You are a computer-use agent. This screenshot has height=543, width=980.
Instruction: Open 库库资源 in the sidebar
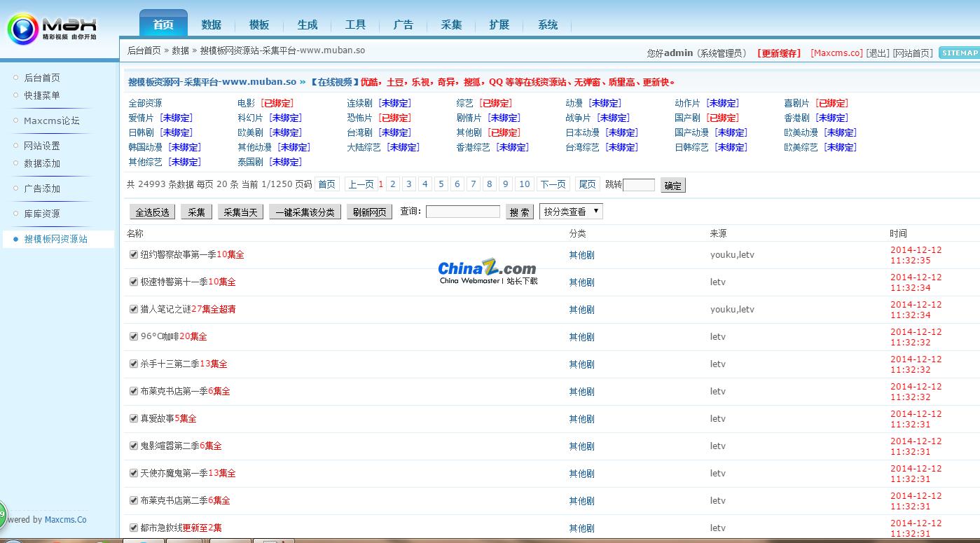point(42,214)
